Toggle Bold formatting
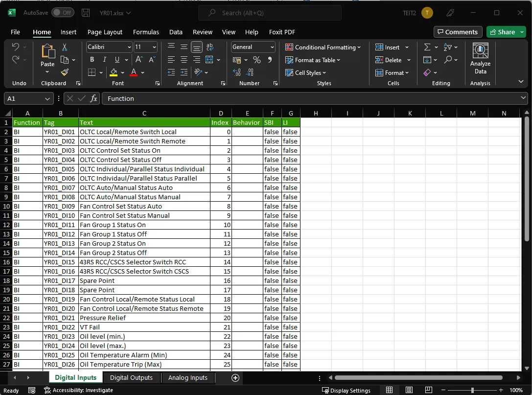Screen dimensions: 532x395 click(92, 60)
